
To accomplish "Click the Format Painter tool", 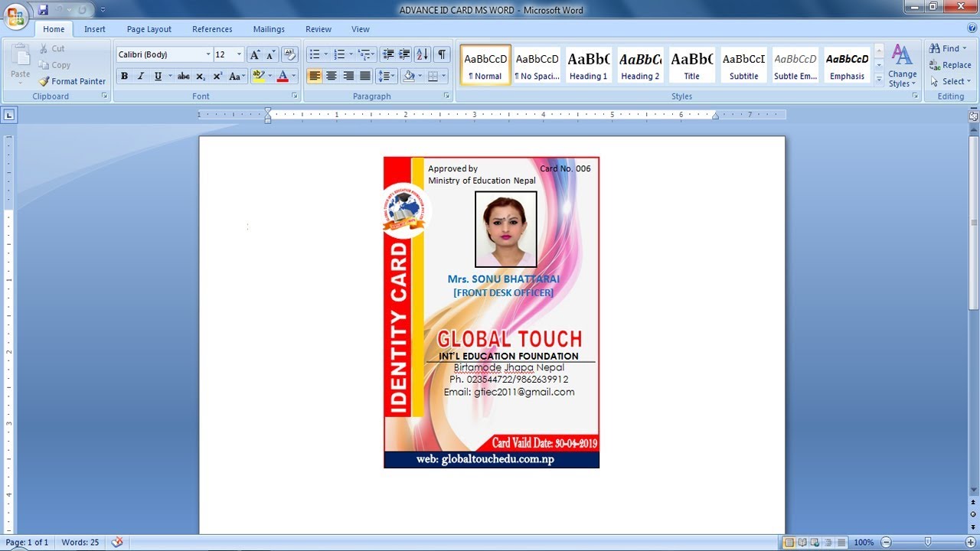I will tap(73, 81).
